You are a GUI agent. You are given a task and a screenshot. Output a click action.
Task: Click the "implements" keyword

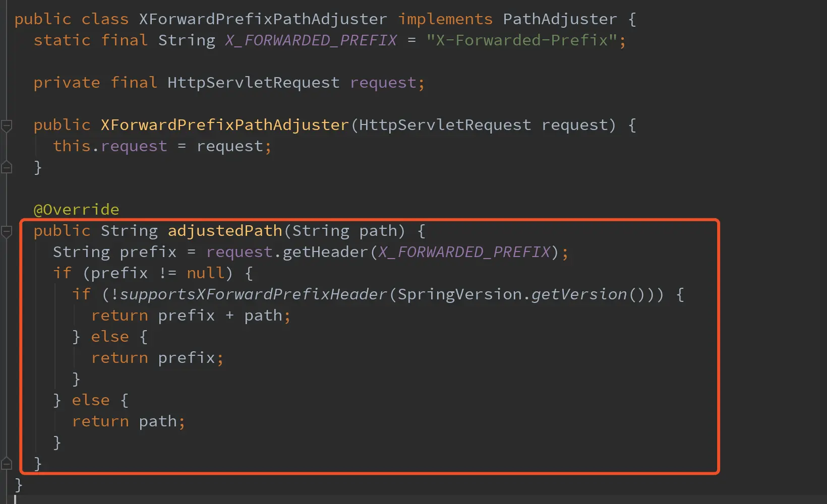445,19
